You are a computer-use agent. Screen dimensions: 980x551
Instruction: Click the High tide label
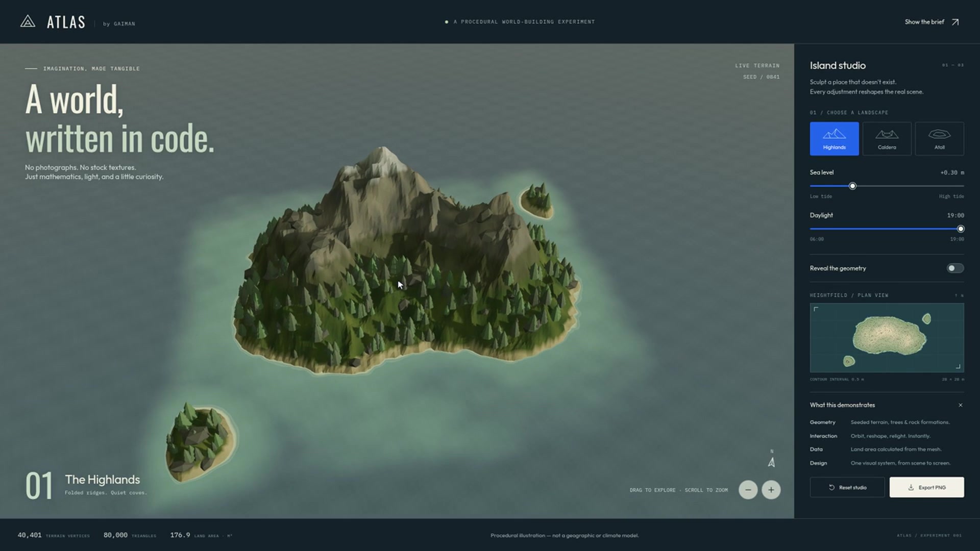[951, 196]
